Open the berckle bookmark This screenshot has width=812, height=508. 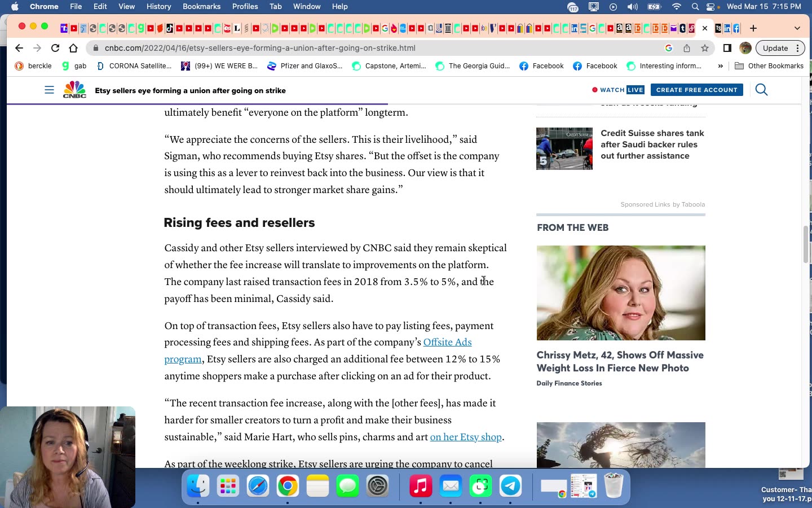[33, 66]
